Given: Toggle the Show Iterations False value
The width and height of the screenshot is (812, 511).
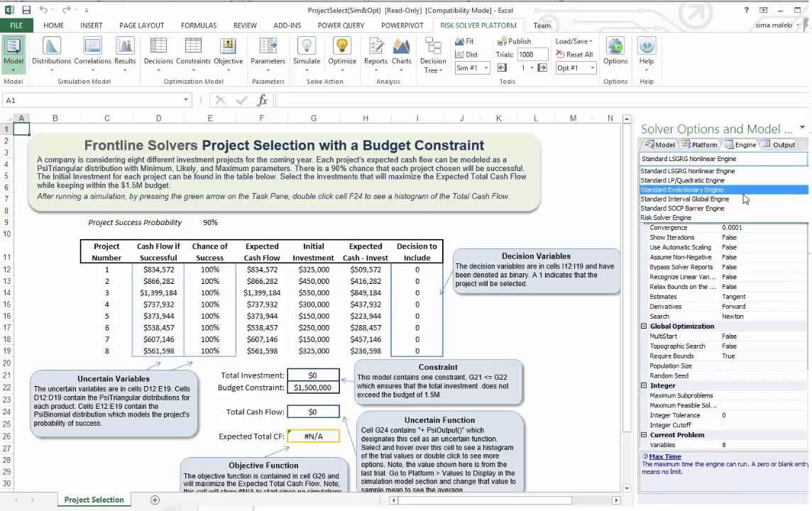Looking at the screenshot, I should (729, 238).
